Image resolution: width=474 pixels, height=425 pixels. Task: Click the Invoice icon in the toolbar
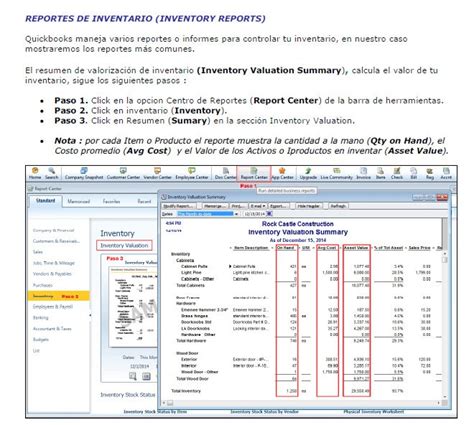[x=363, y=173]
